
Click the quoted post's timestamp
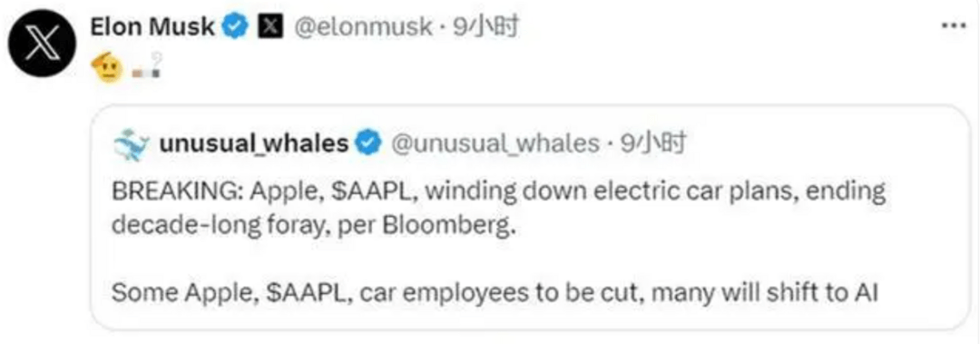pyautogui.click(x=651, y=143)
